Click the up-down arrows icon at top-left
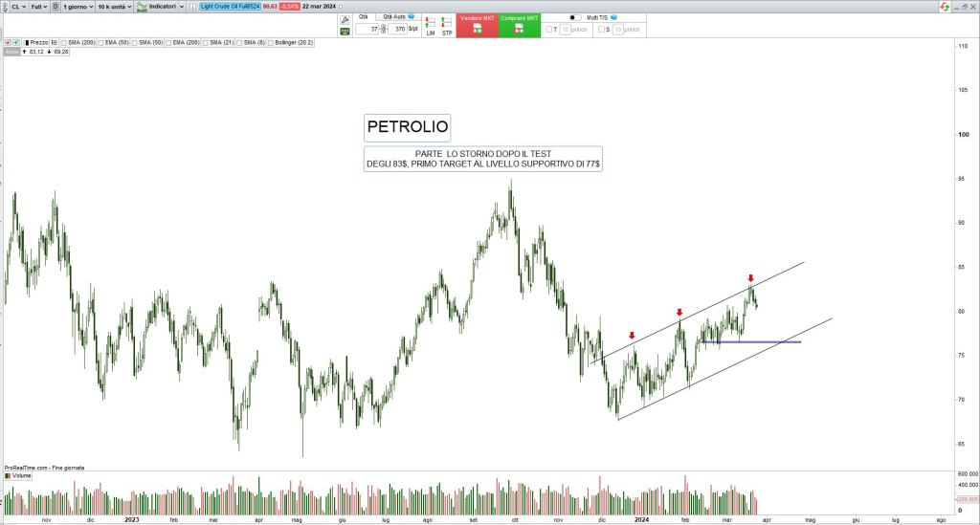Viewport: 980px width, 525px height. click(5, 7)
